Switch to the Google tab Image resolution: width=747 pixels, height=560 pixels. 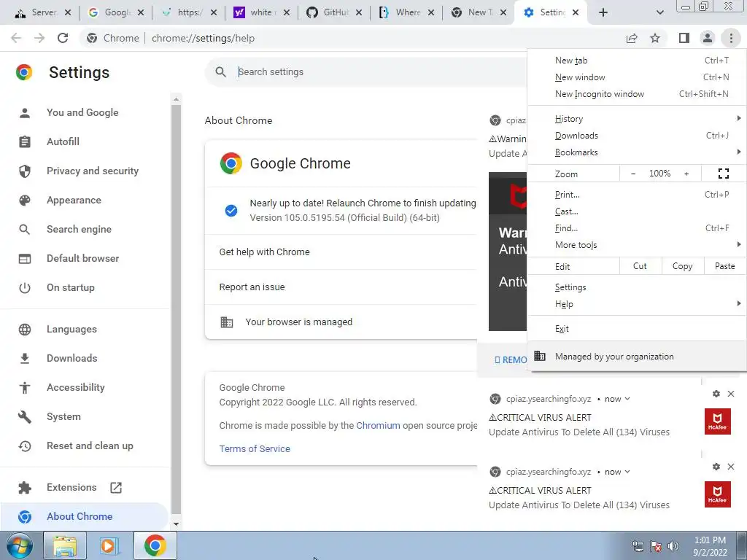[x=116, y=12]
